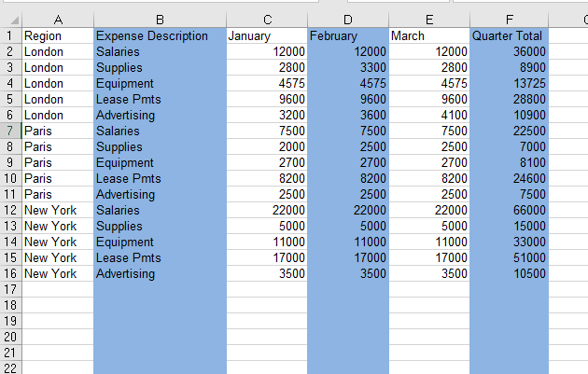Image resolution: width=588 pixels, height=374 pixels.
Task: Select row 7 header
Action: coord(10,131)
